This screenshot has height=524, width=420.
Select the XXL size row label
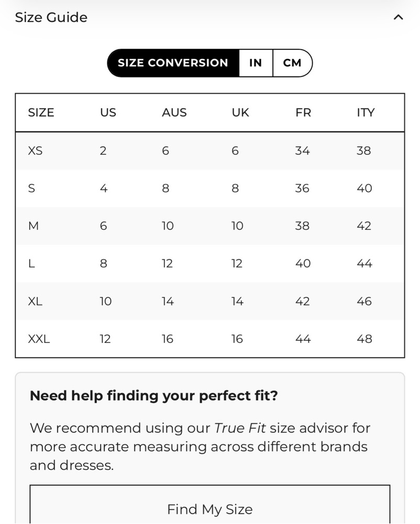(39, 339)
